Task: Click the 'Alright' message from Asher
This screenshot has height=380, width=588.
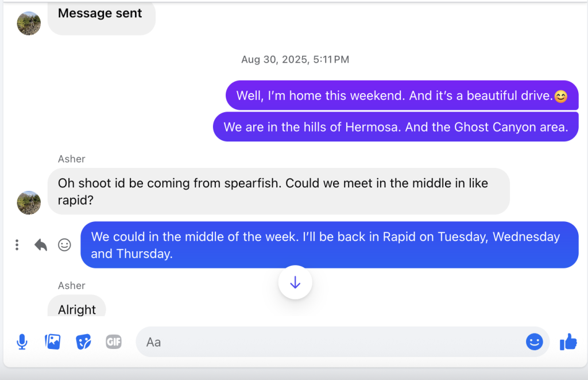Action: pyautogui.click(x=77, y=309)
